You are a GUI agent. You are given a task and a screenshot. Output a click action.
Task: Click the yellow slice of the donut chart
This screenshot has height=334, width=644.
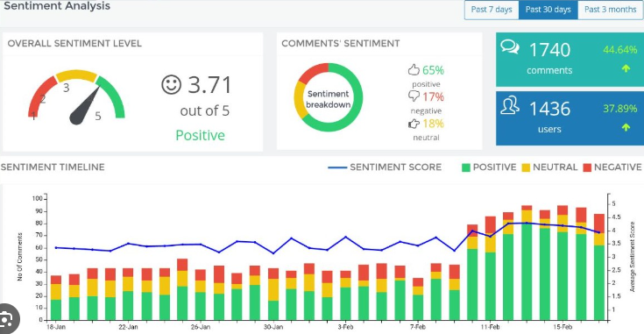[300, 100]
